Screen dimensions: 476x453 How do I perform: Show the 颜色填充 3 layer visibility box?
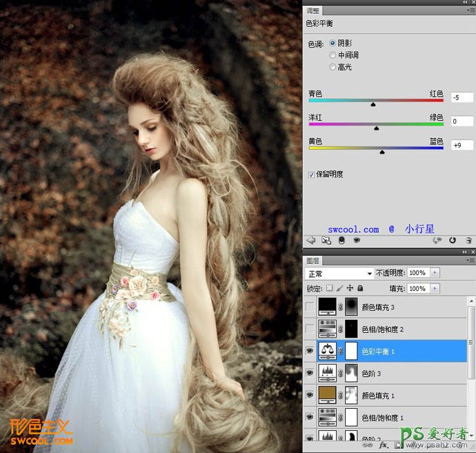310,306
